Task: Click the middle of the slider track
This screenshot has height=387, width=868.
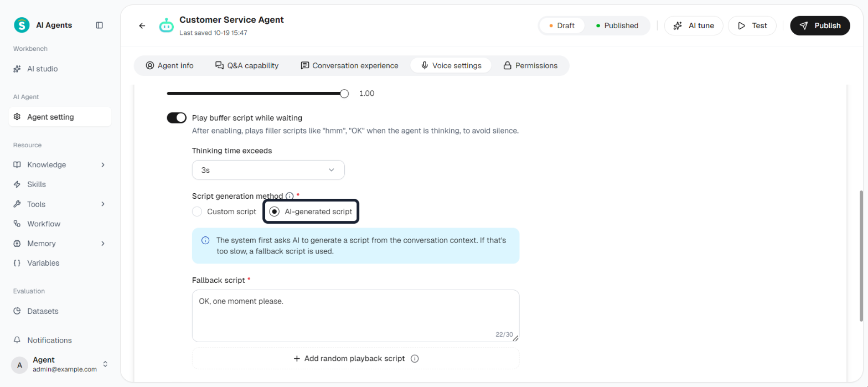Action: click(256, 94)
